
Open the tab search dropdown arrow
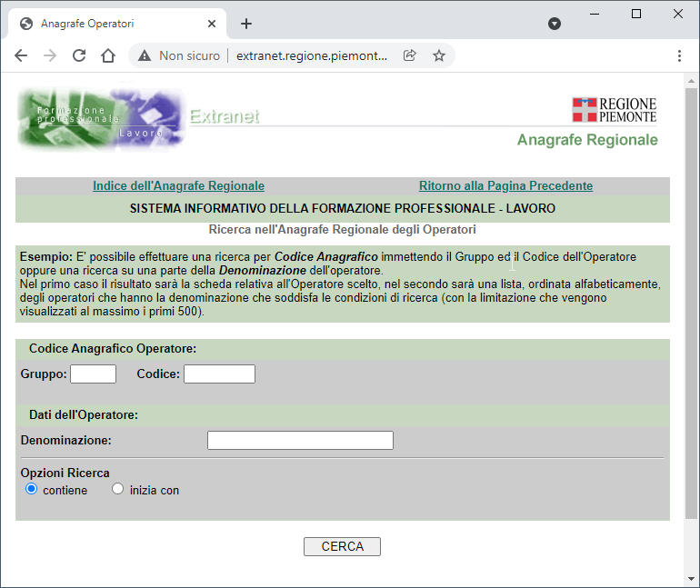click(555, 24)
